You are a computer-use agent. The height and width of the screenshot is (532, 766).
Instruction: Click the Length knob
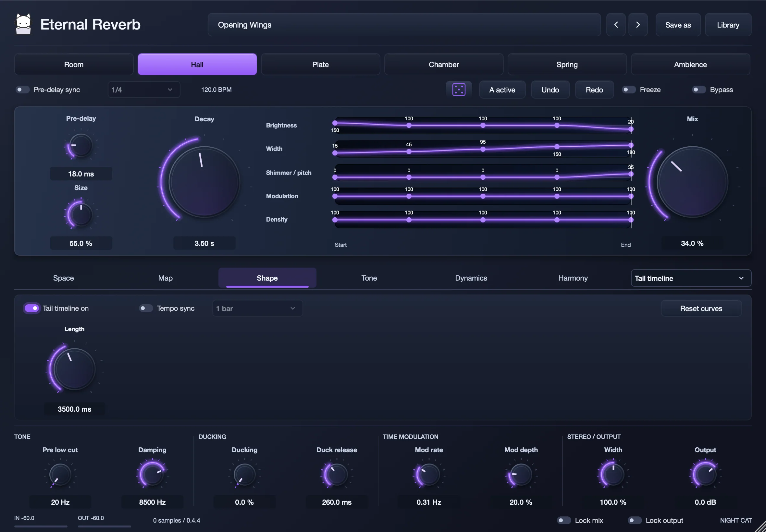coord(74,369)
